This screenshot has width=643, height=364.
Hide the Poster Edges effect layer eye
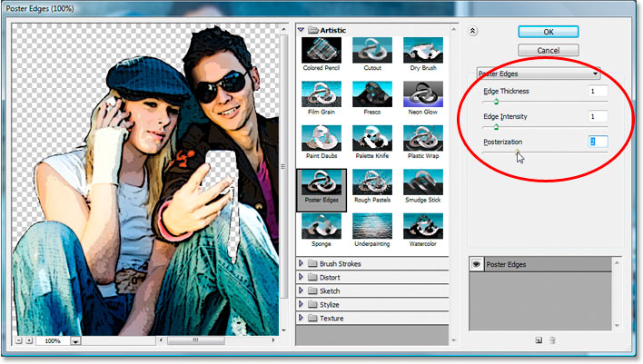click(475, 264)
